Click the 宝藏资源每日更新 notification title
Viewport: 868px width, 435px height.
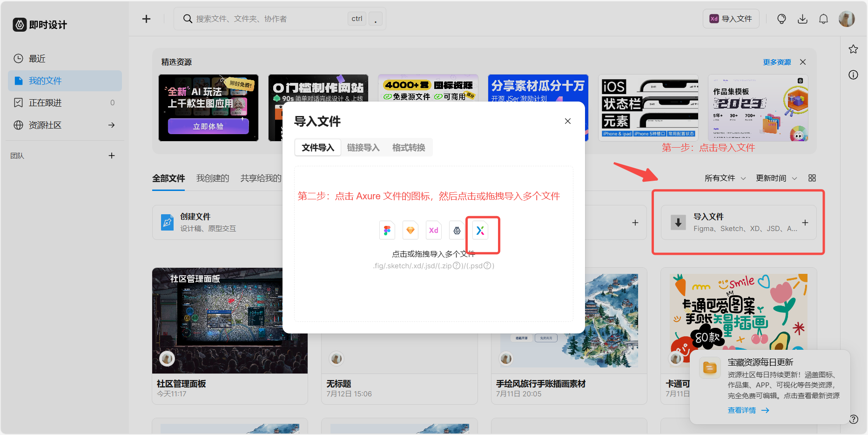tap(760, 362)
